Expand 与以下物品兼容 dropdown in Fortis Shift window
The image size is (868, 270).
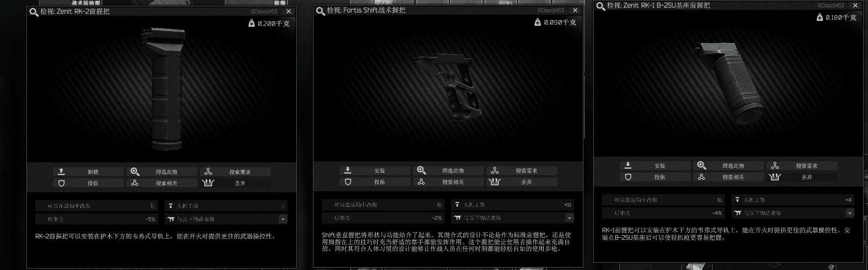pyautogui.click(x=569, y=218)
